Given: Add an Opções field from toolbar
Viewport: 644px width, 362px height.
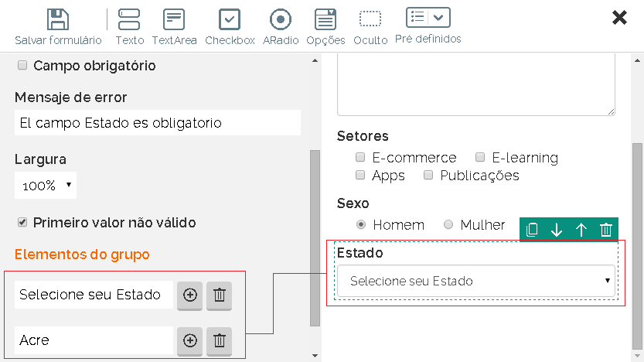Looking at the screenshot, I should (325, 20).
